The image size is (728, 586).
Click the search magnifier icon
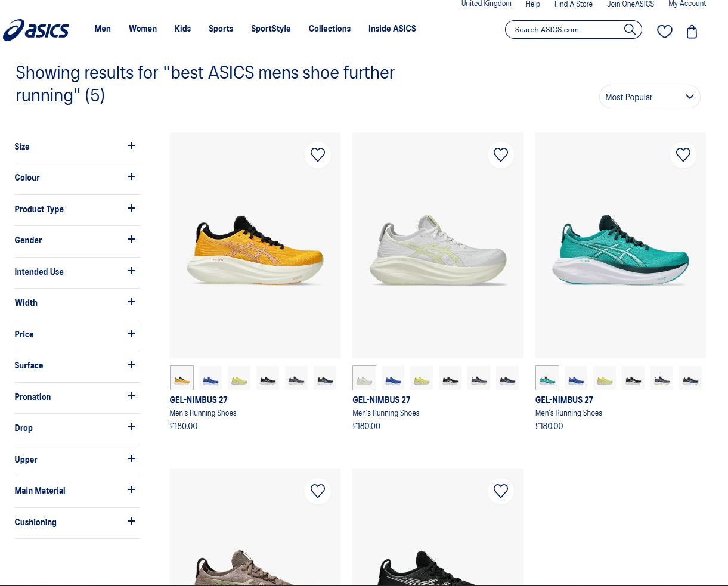[x=630, y=29]
